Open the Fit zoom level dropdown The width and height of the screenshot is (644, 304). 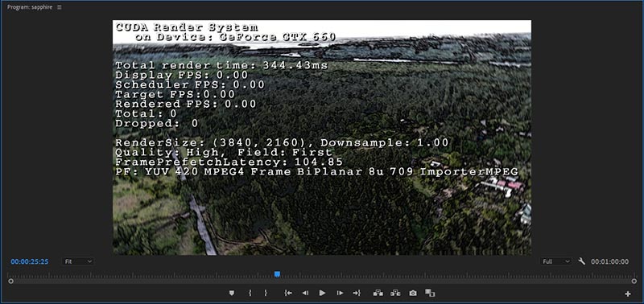click(78, 261)
